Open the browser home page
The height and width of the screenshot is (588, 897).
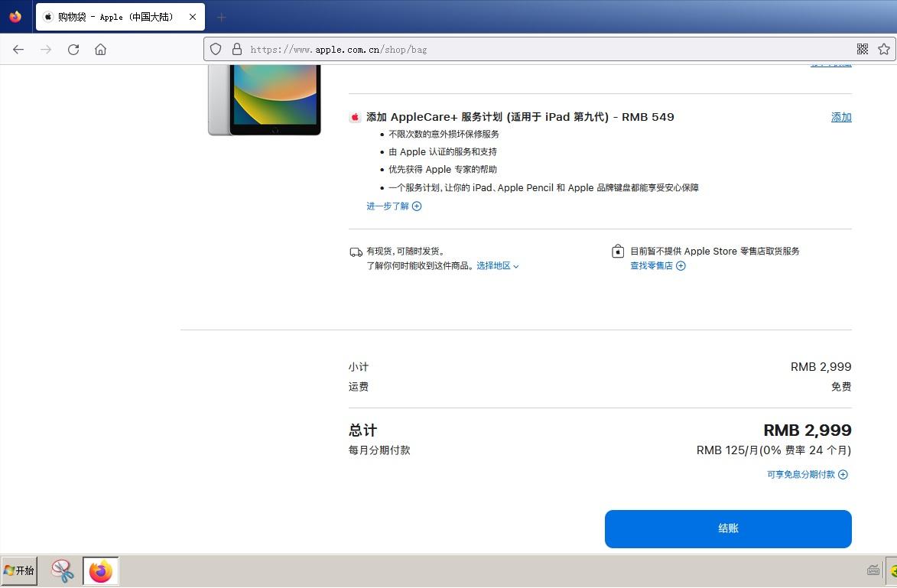click(101, 49)
